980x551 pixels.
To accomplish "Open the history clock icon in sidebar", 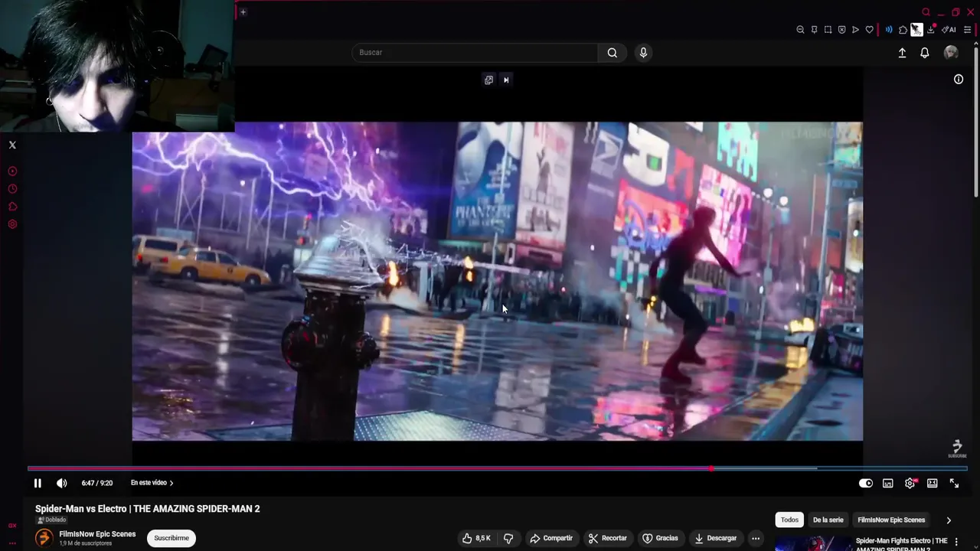I will (12, 189).
